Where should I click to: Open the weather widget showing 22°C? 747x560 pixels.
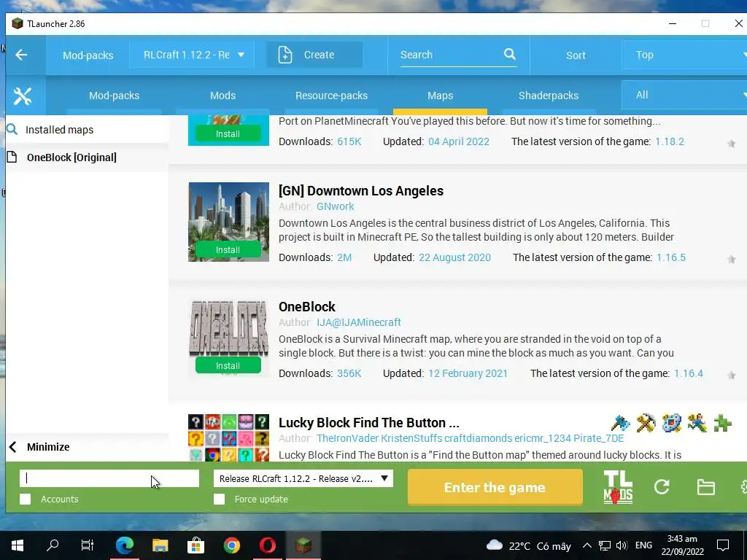click(528, 545)
